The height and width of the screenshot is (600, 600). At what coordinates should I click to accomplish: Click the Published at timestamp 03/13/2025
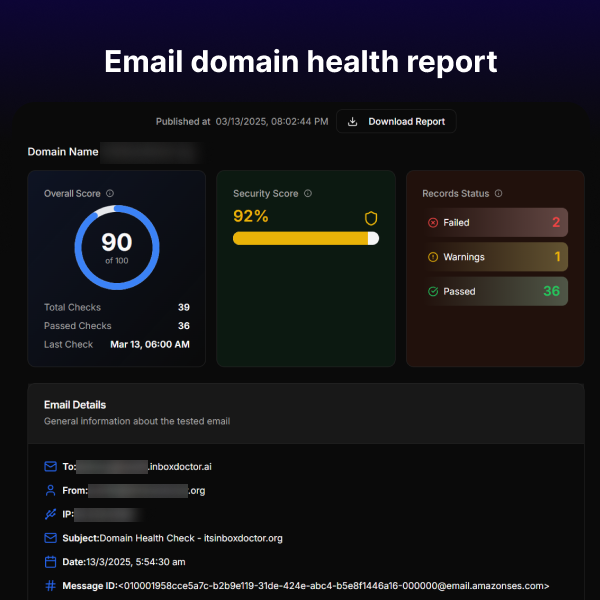[272, 122]
